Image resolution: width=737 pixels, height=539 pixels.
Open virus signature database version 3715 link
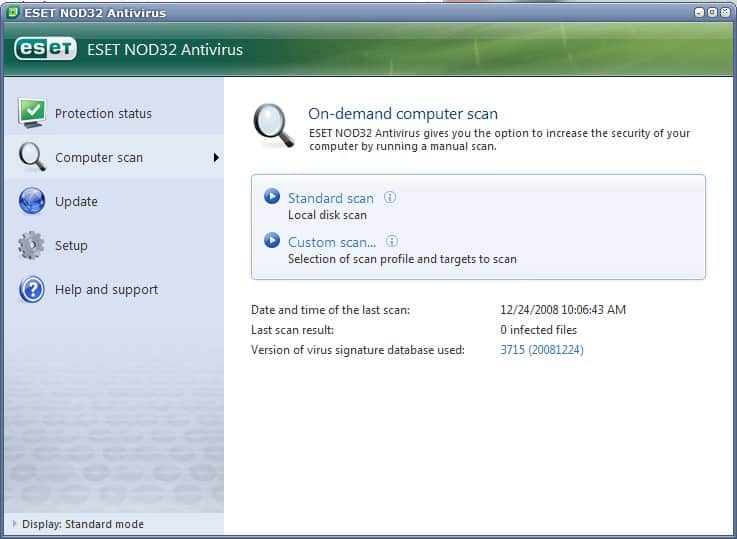[541, 350]
